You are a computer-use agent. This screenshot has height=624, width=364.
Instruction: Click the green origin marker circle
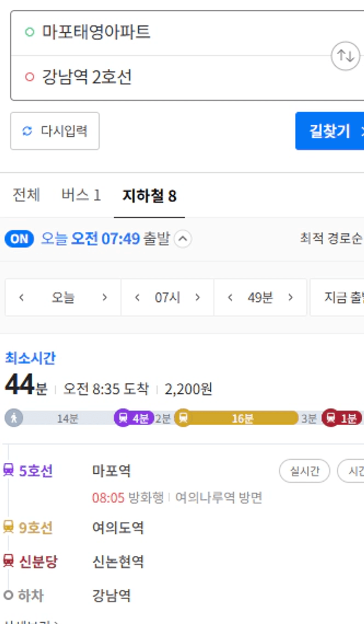point(29,32)
